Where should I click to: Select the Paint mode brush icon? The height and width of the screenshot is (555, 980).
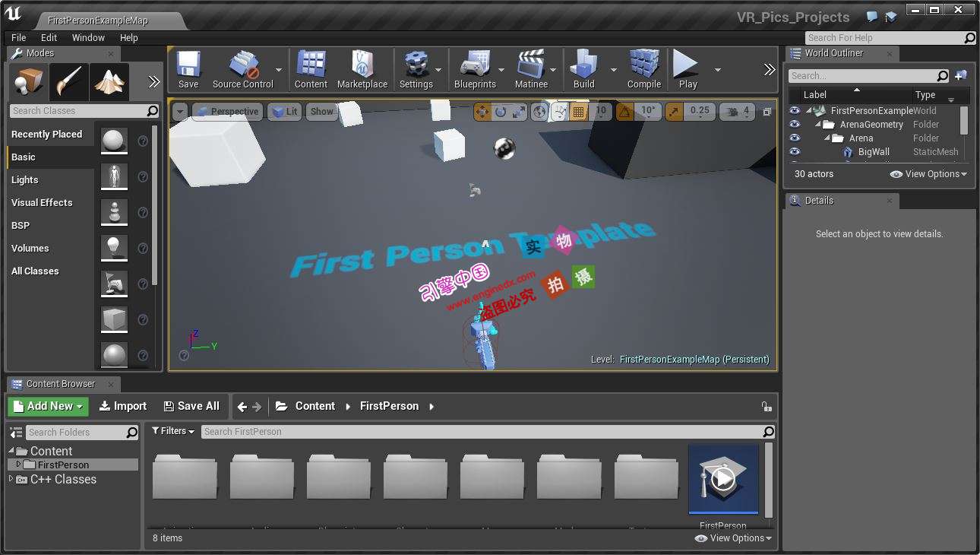tap(69, 82)
